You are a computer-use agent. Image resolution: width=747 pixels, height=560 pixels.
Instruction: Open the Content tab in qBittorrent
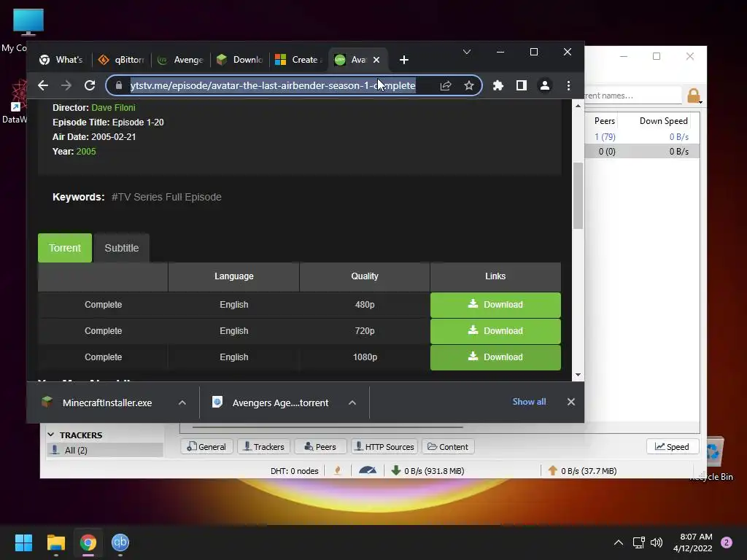pyautogui.click(x=448, y=447)
